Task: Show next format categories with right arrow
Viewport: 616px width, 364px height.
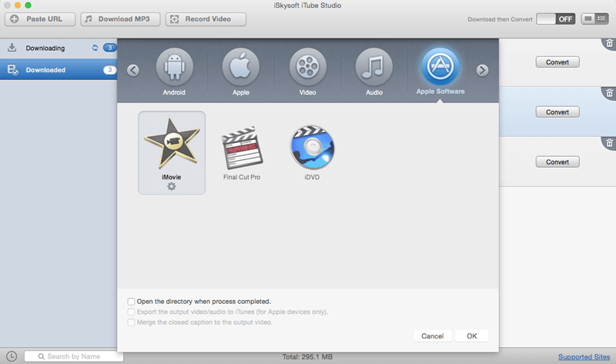Action: (483, 70)
